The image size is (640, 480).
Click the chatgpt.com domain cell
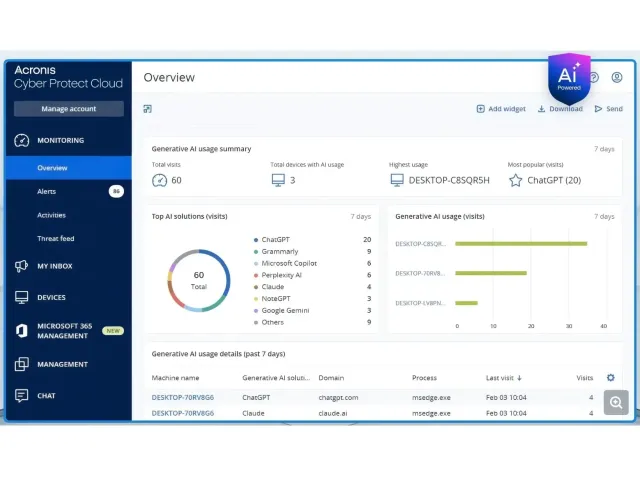pos(338,398)
